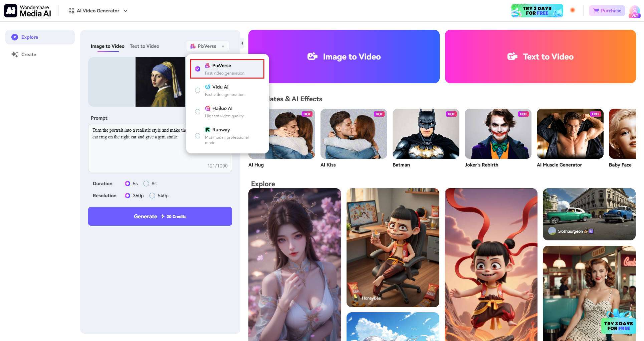
Task: Select Explore in the sidebar
Action: 40,37
